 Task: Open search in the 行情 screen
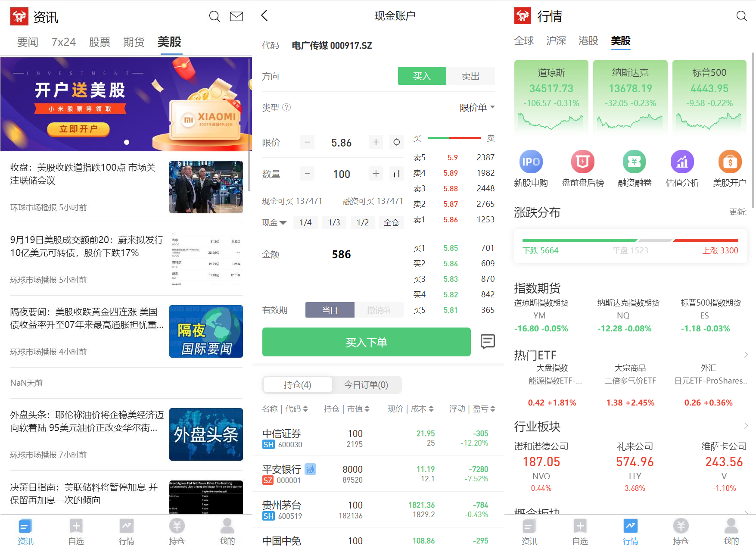[741, 16]
